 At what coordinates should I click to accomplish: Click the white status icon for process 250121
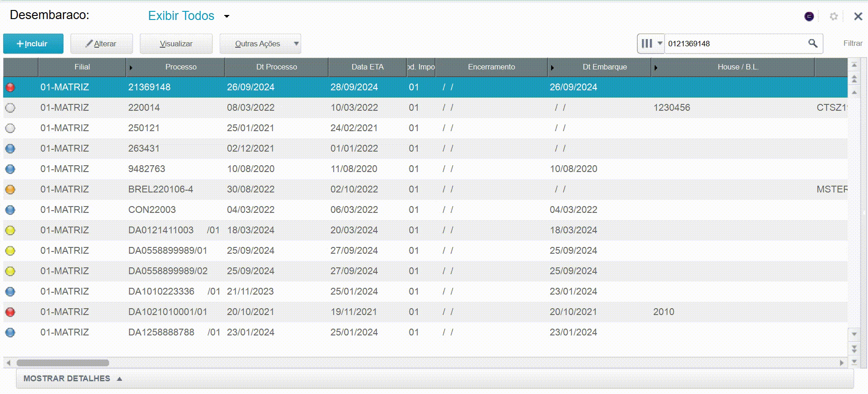[10, 128]
